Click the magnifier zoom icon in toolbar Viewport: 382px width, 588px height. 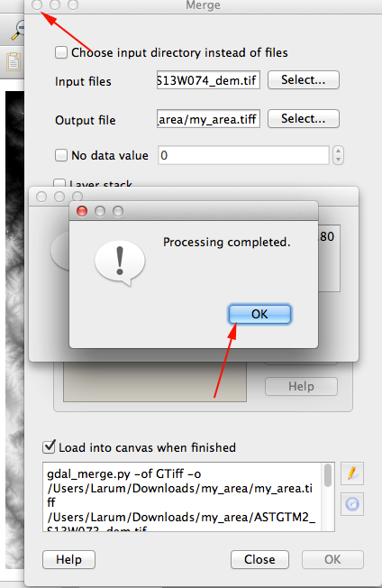[x=18, y=31]
